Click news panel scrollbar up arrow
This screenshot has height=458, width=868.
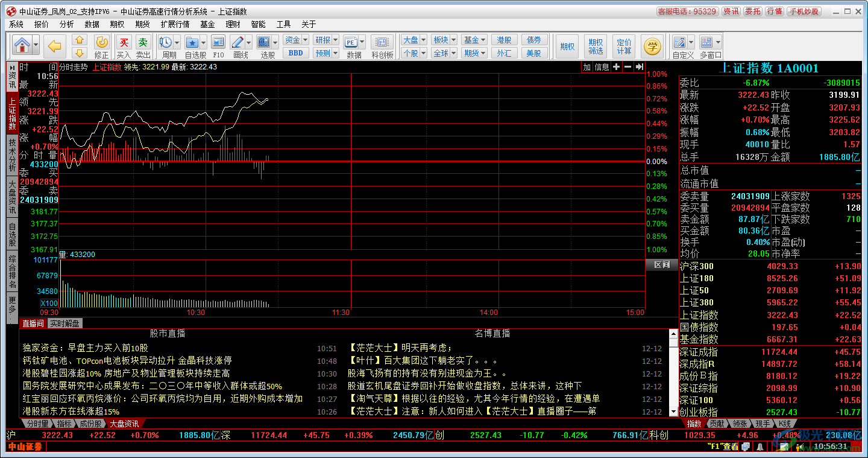click(674, 334)
